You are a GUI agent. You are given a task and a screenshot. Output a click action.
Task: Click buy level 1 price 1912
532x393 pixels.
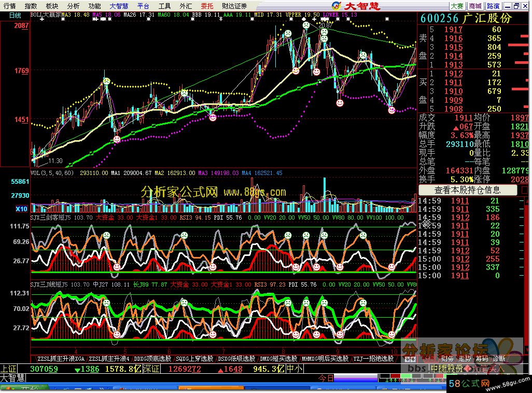(453, 74)
